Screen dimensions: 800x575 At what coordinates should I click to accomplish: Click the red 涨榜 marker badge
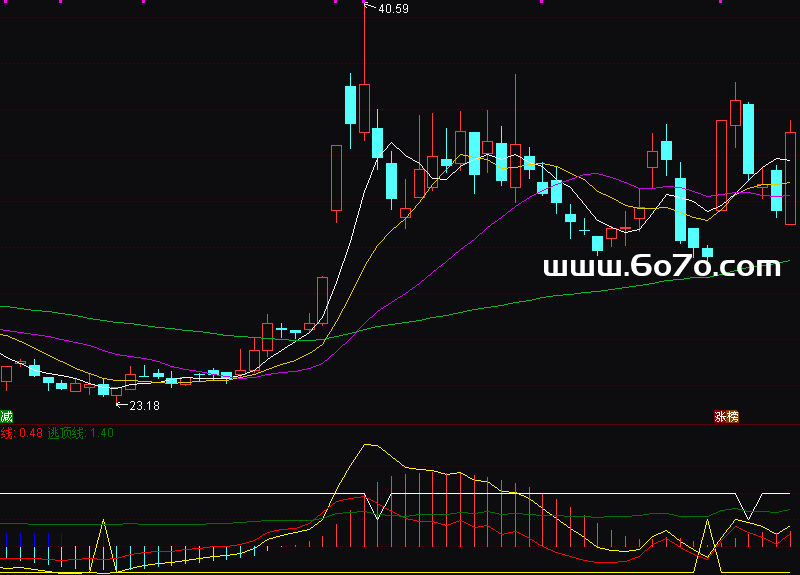click(x=726, y=417)
